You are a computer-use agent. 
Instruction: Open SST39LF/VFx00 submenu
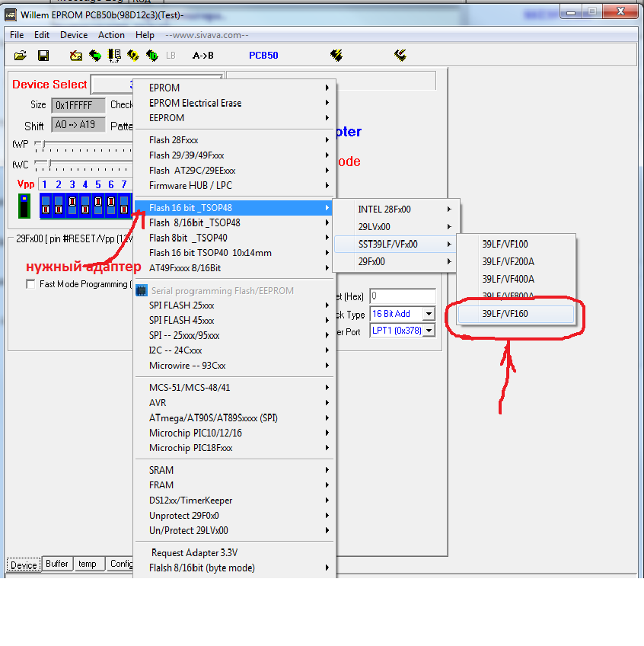pyautogui.click(x=396, y=245)
